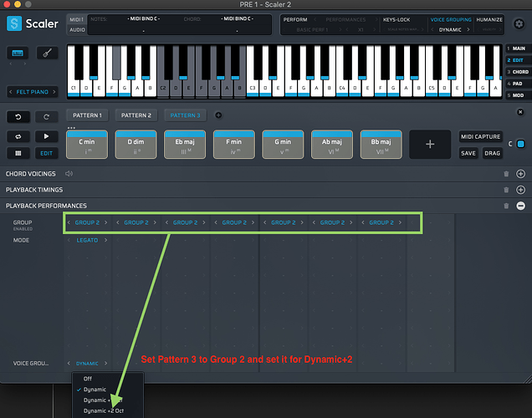Screen dimensions: 532x418
Task: Toggle MIDI 1 input source
Action: pyautogui.click(x=77, y=20)
